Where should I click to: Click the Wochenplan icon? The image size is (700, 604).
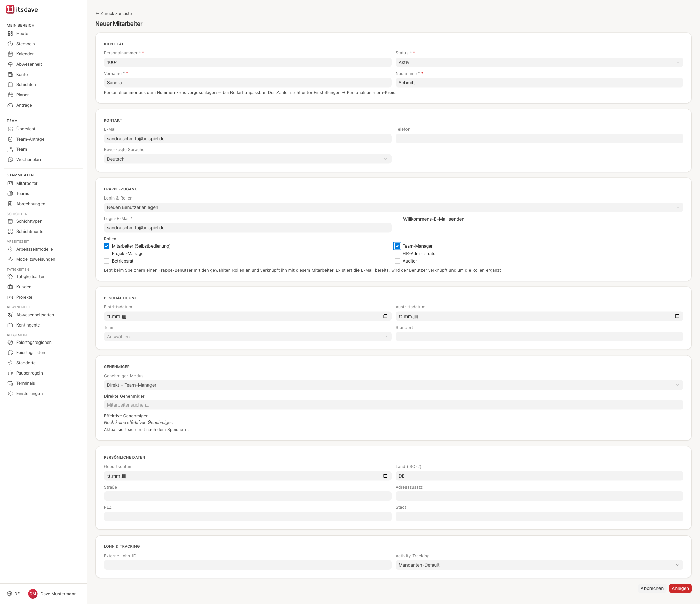click(10, 160)
